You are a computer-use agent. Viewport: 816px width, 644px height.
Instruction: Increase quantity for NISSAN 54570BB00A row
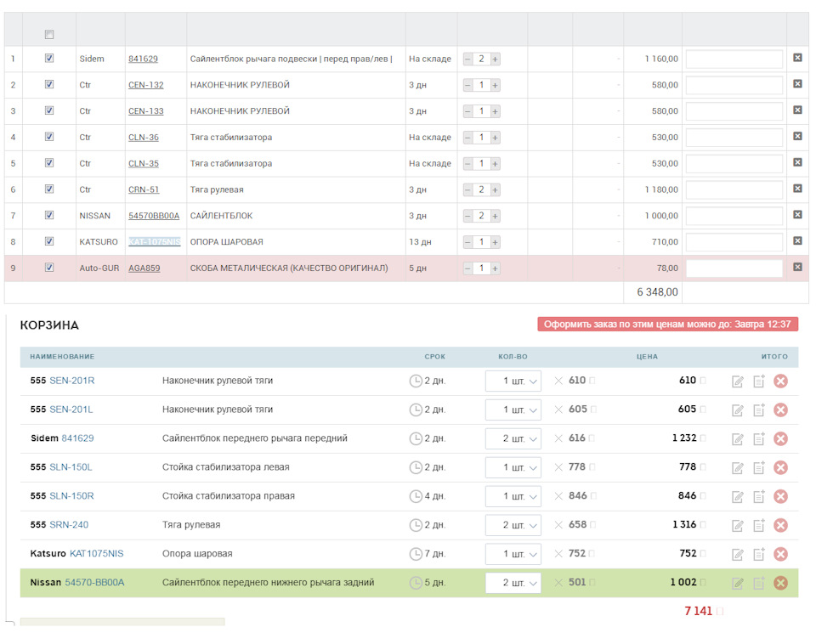pos(495,216)
